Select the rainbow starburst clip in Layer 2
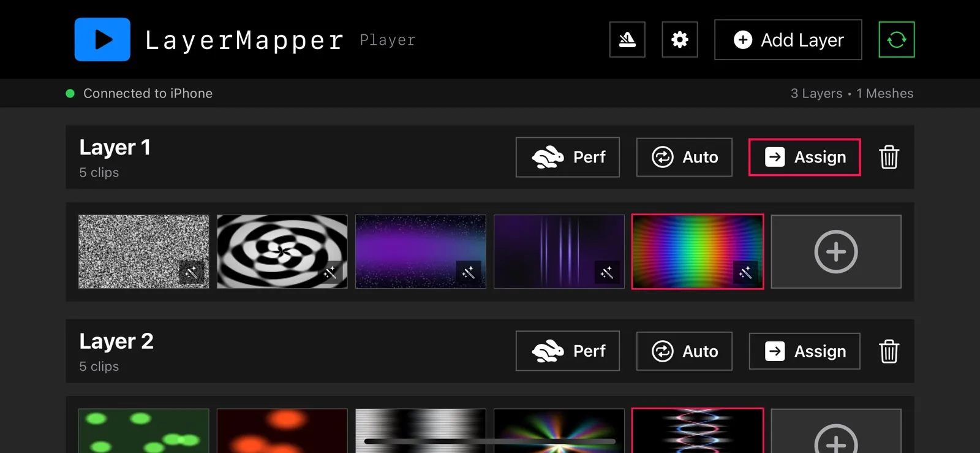This screenshot has height=453, width=980. pos(559,431)
